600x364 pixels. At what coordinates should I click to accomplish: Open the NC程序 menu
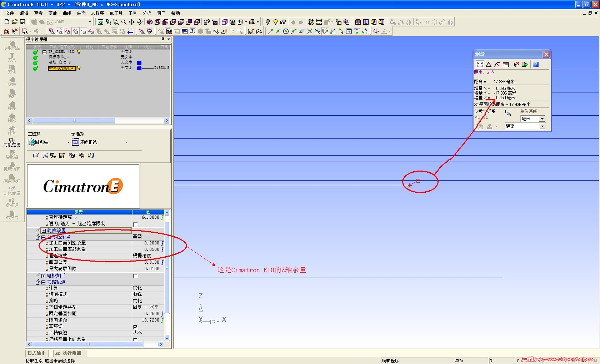pos(97,13)
